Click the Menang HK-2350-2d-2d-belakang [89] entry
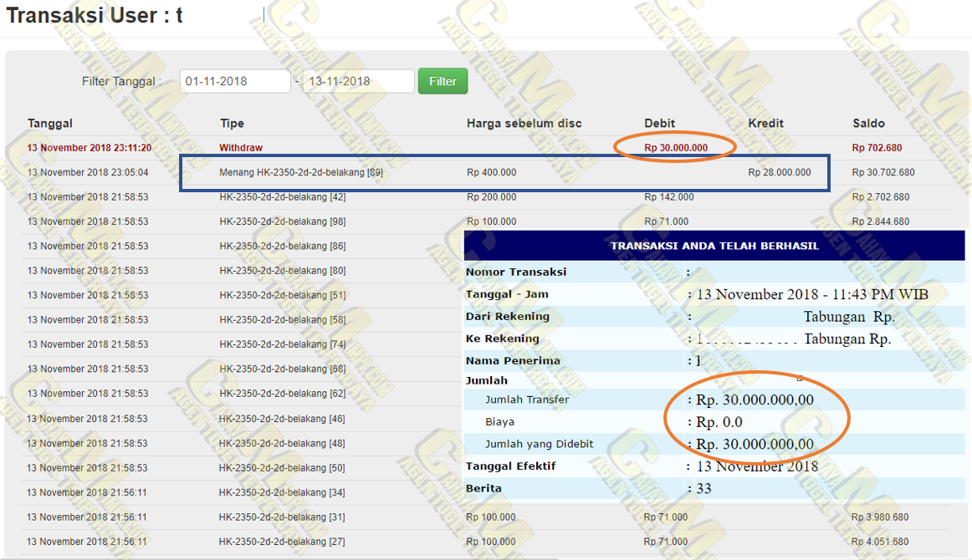Viewport: 972px width, 560px height. click(301, 172)
